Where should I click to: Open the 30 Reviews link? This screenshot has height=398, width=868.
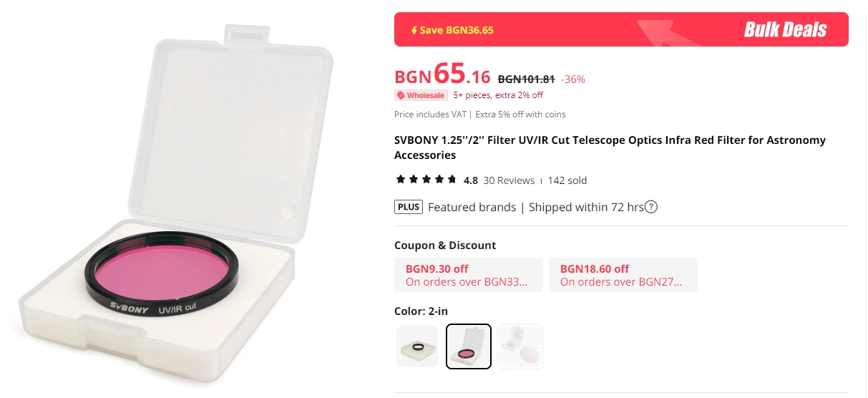coord(509,180)
